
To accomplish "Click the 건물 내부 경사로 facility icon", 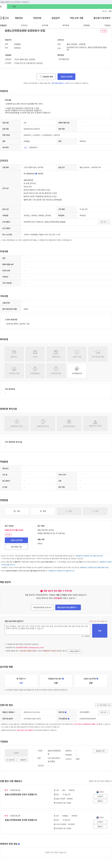I will click(95, 424).
